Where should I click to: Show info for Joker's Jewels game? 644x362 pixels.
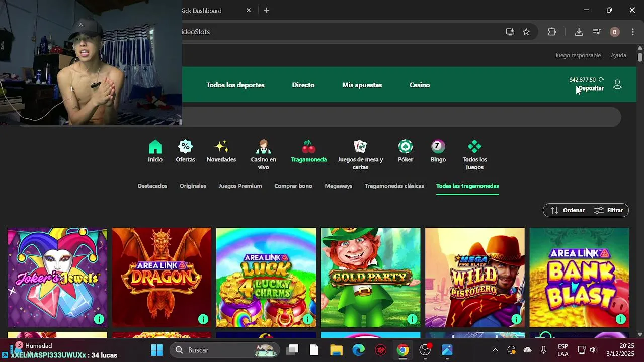click(99, 319)
